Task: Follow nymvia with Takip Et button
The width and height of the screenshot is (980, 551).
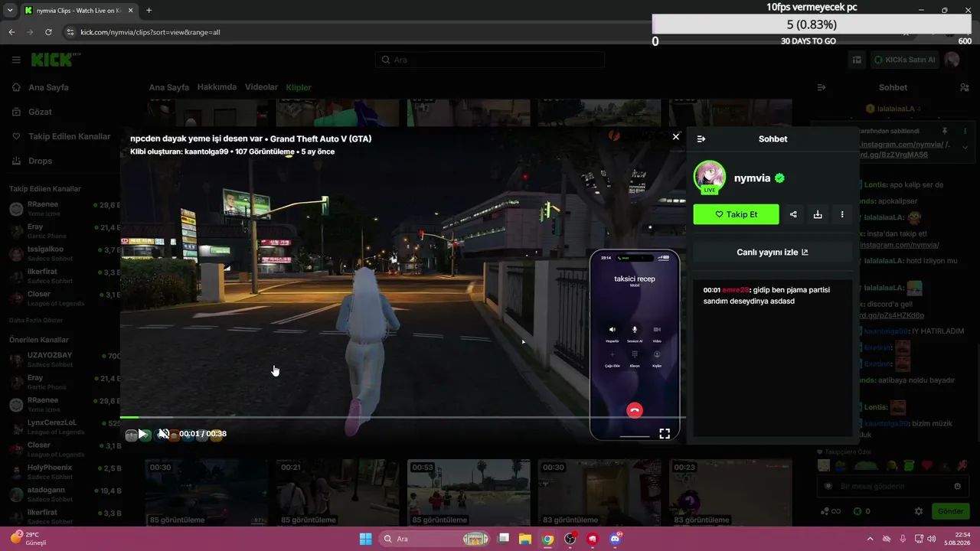Action: 736,214
